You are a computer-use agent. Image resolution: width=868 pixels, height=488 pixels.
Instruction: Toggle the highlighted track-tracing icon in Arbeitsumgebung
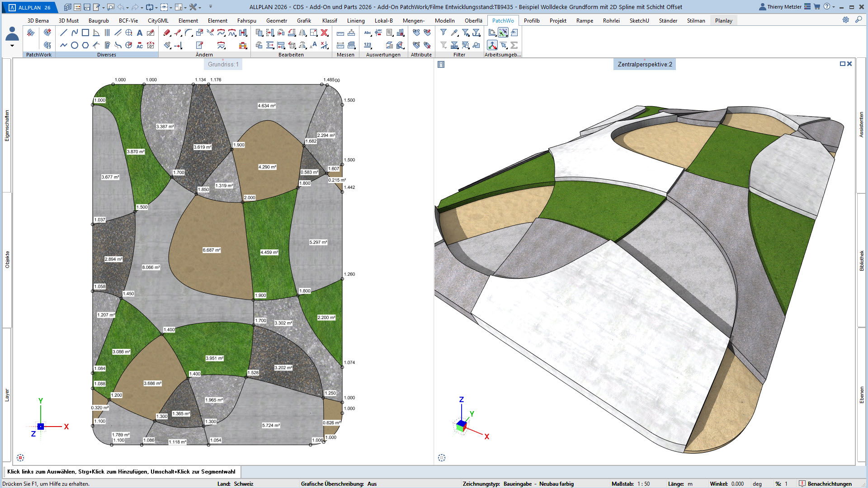(x=503, y=33)
